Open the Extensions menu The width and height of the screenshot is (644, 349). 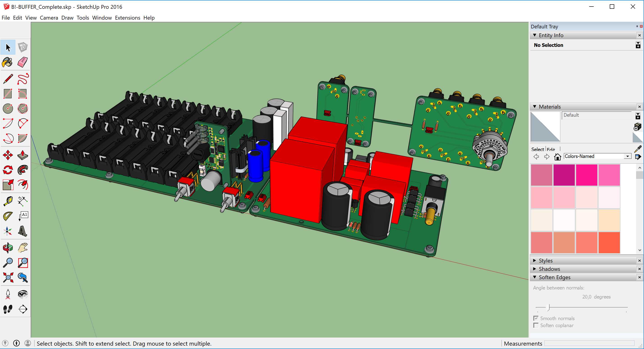[x=127, y=18]
